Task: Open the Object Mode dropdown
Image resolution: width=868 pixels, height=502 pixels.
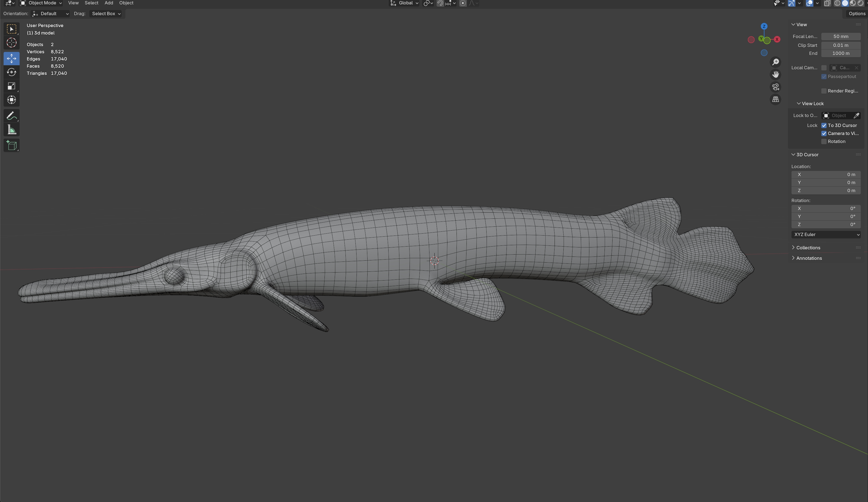Action: 41,3
